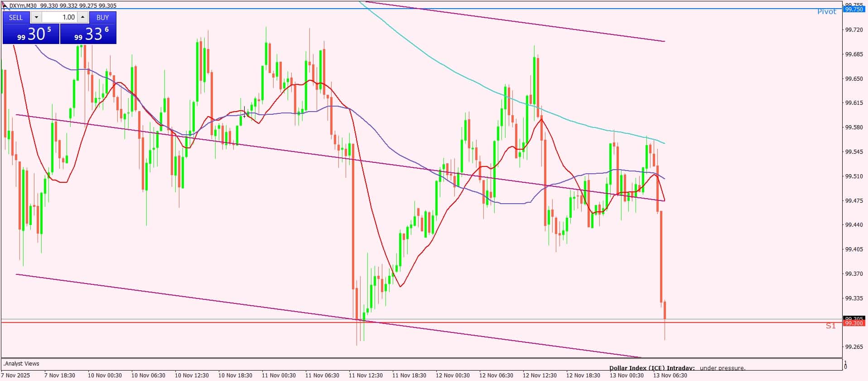The height and width of the screenshot is (381, 868).
Task: Click the 99.510 price axis label
Action: (854, 176)
